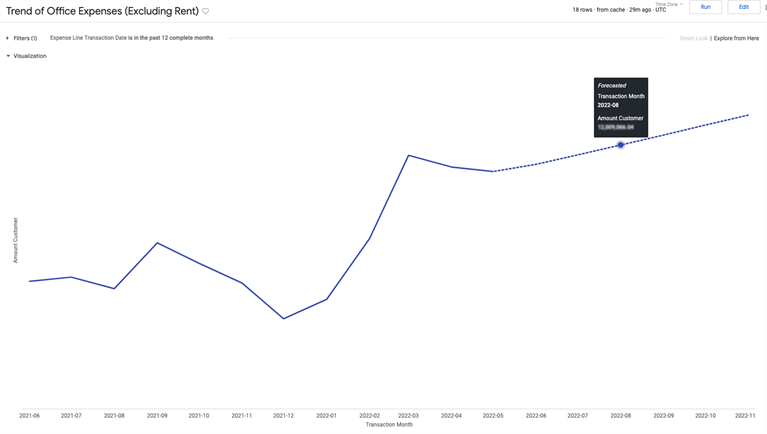
Task: Click the line peak at 2021-09
Action: [157, 243]
